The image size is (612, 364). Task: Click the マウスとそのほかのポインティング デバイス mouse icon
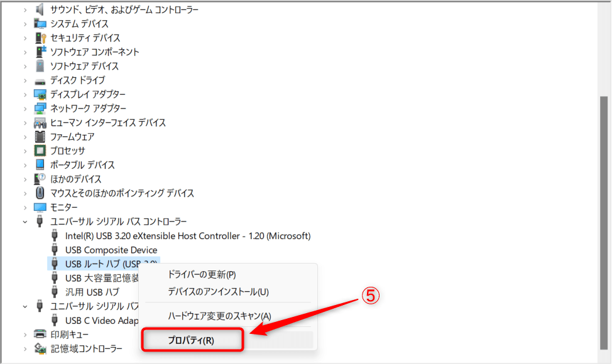point(40,193)
